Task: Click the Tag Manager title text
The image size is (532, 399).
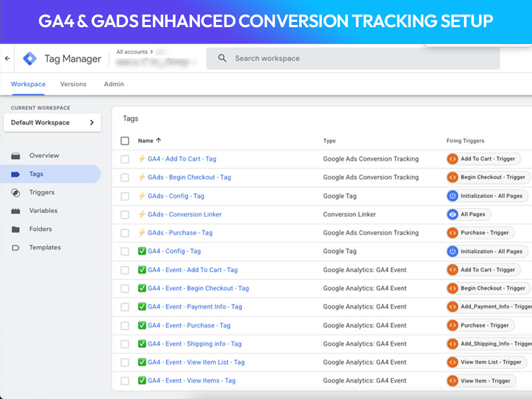Action: [x=73, y=59]
